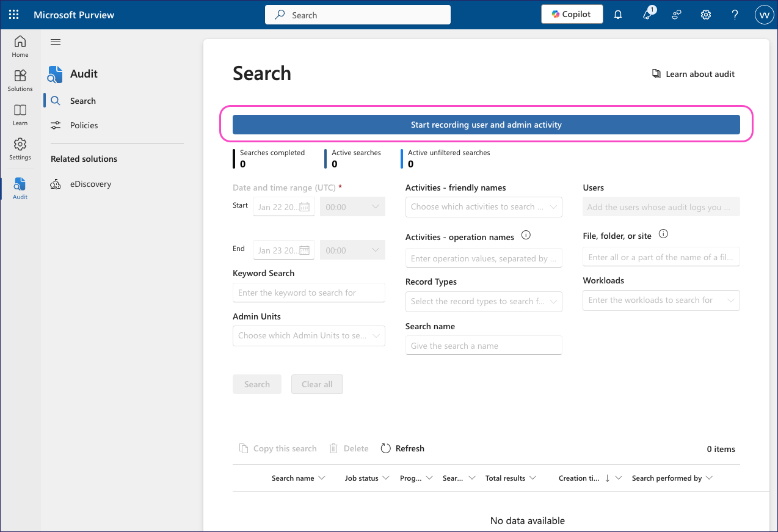Switch to the Policies section
778x532 pixels.
click(x=82, y=125)
